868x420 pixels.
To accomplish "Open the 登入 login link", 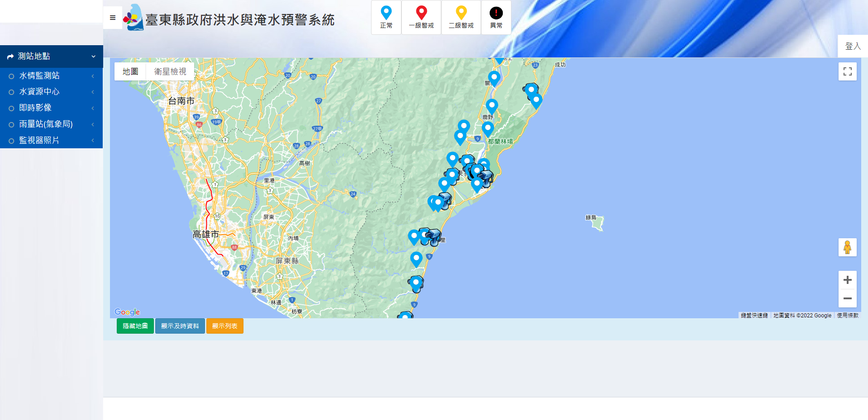I will point(853,46).
